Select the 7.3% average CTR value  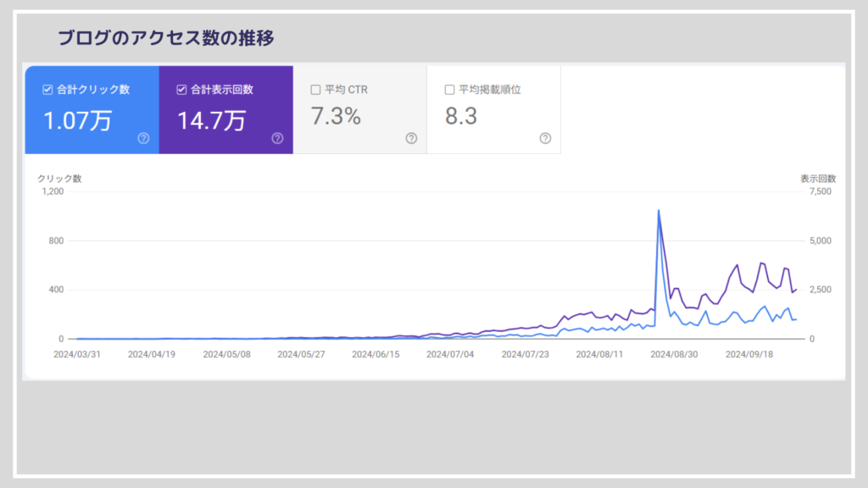coord(336,116)
